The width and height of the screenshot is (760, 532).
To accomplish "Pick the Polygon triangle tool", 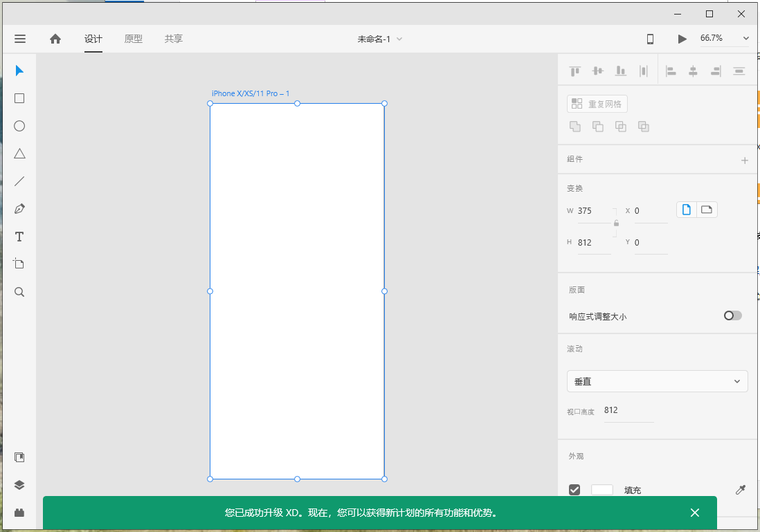I will (19, 154).
